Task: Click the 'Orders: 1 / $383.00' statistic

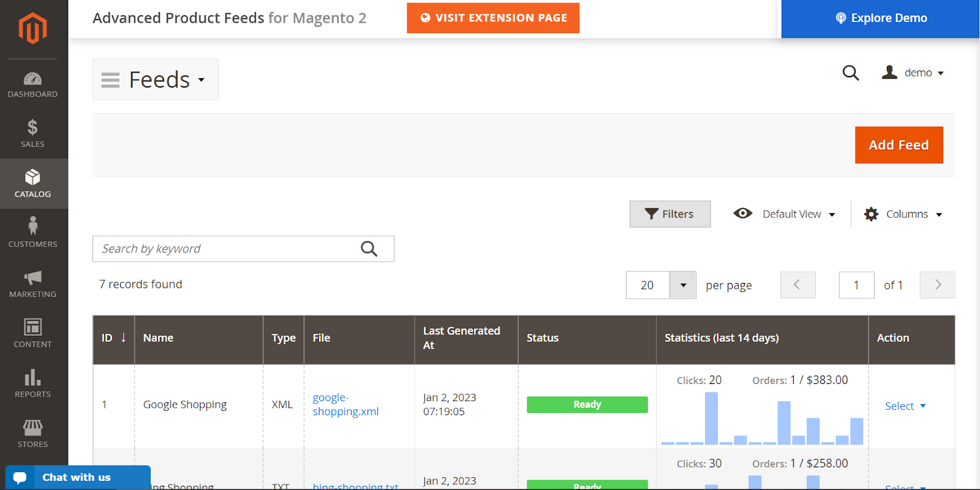Action: pyautogui.click(x=800, y=380)
